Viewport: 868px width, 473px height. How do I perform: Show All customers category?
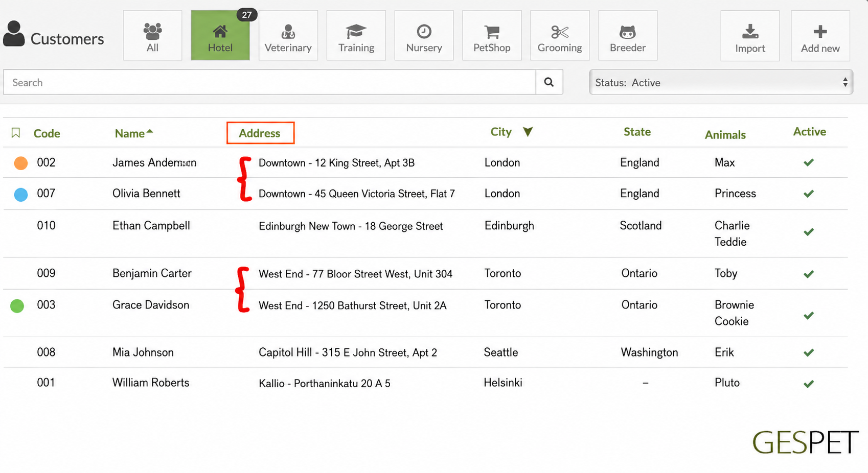tap(152, 35)
